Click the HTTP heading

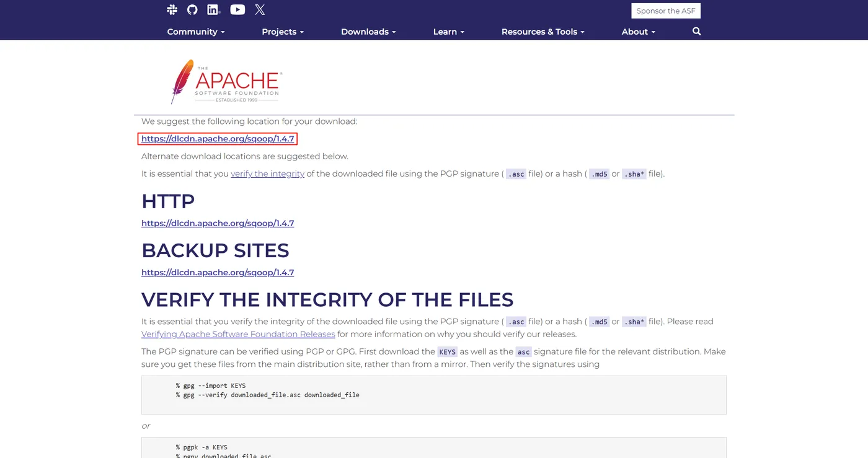point(168,201)
